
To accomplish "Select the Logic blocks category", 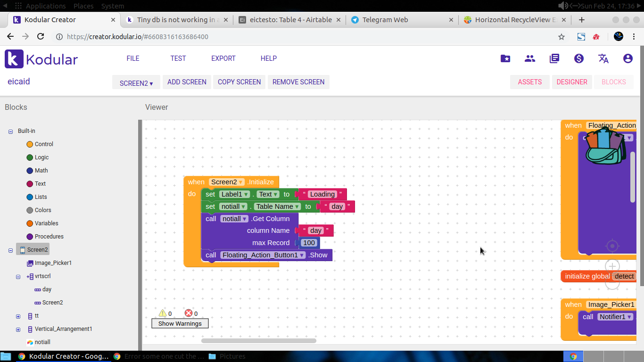I will click(x=41, y=157).
